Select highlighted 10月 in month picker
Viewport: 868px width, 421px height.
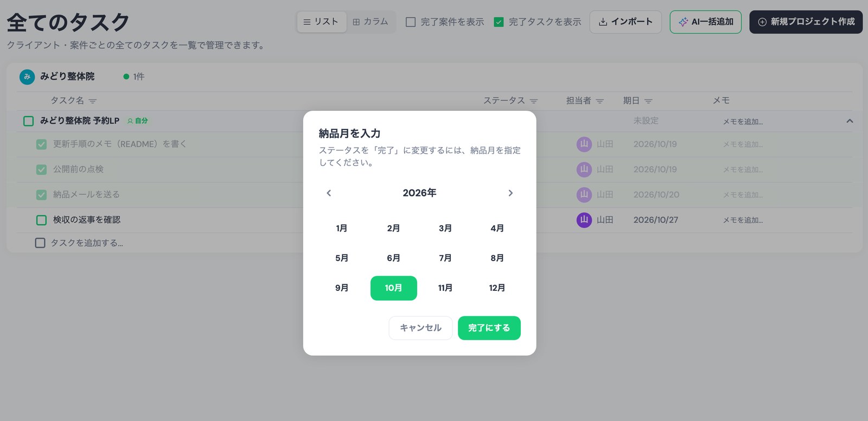point(394,288)
